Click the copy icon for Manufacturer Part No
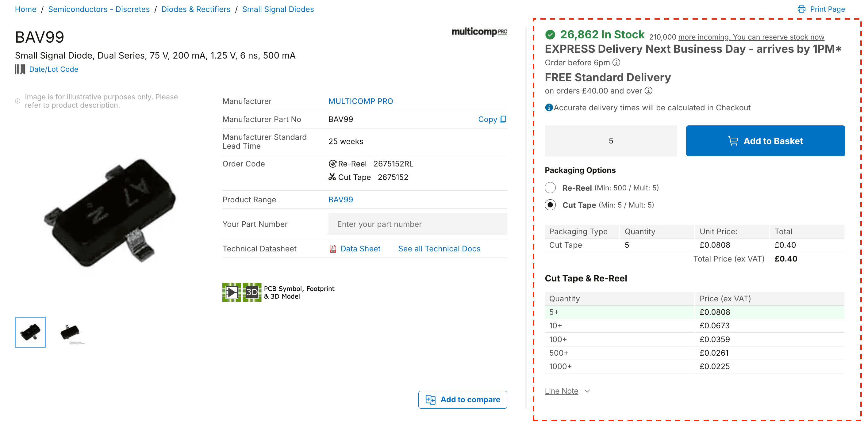 [503, 119]
